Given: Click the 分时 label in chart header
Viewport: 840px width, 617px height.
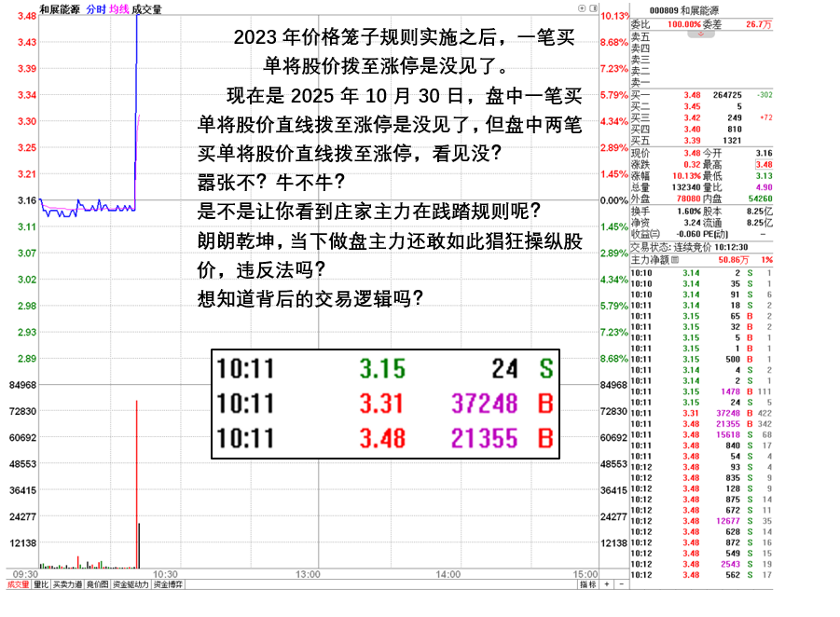Looking at the screenshot, I should (95, 8).
